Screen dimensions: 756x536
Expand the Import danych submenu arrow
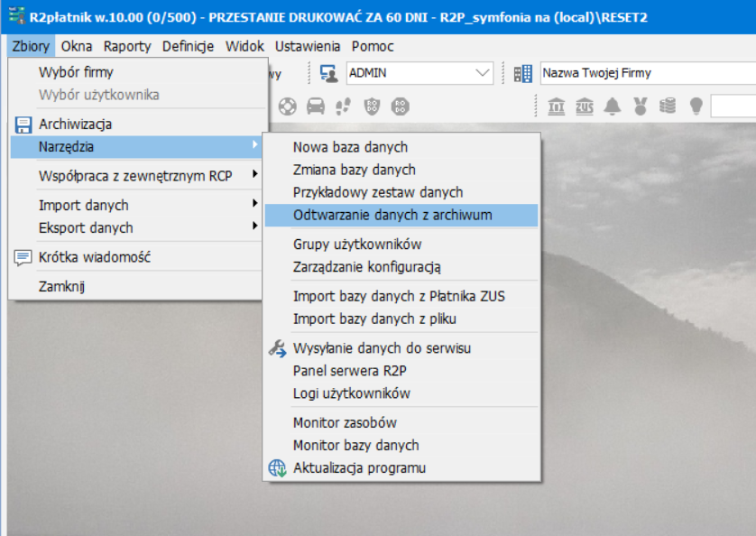(255, 203)
